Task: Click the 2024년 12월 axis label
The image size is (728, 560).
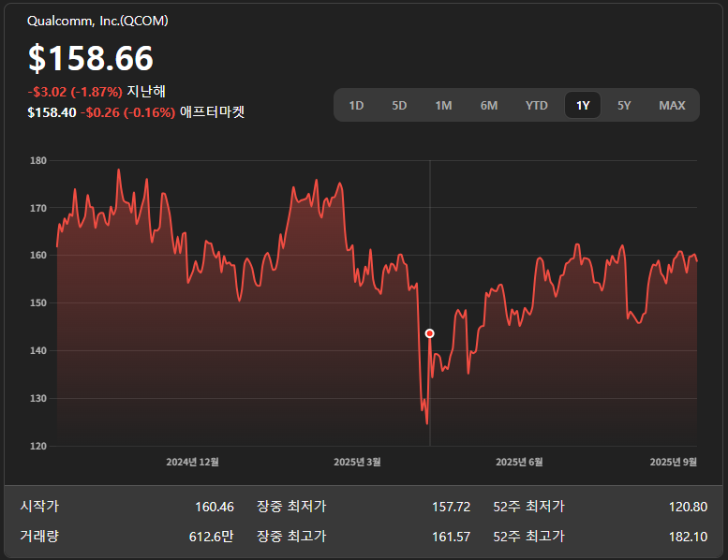Action: click(192, 462)
